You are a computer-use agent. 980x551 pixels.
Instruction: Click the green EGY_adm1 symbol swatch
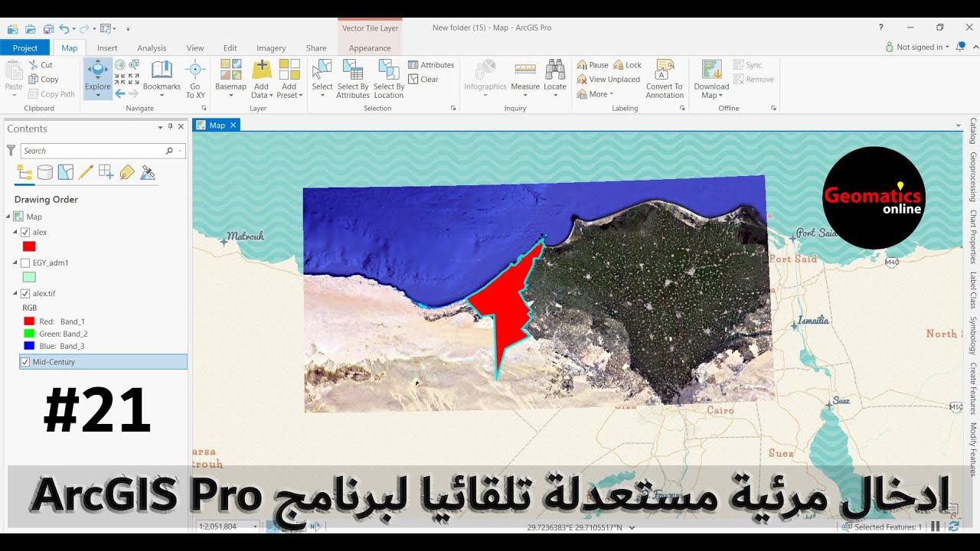(x=29, y=277)
